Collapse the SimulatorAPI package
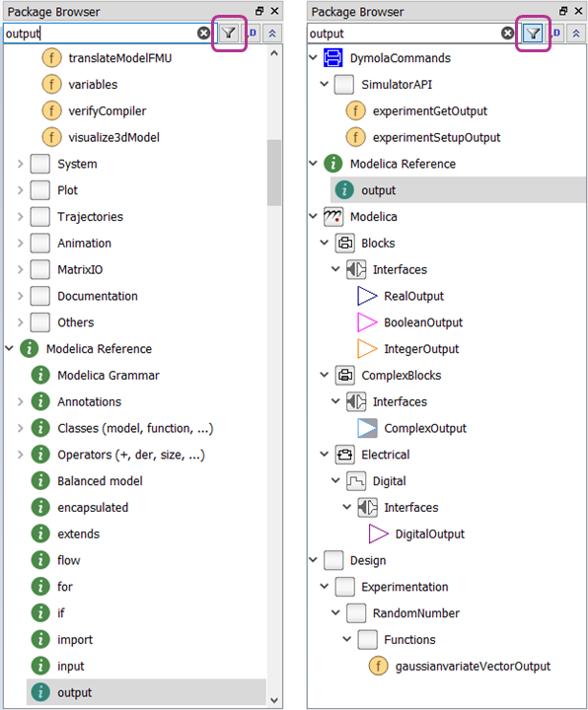Image resolution: width=588 pixels, height=710 pixels. click(x=324, y=84)
